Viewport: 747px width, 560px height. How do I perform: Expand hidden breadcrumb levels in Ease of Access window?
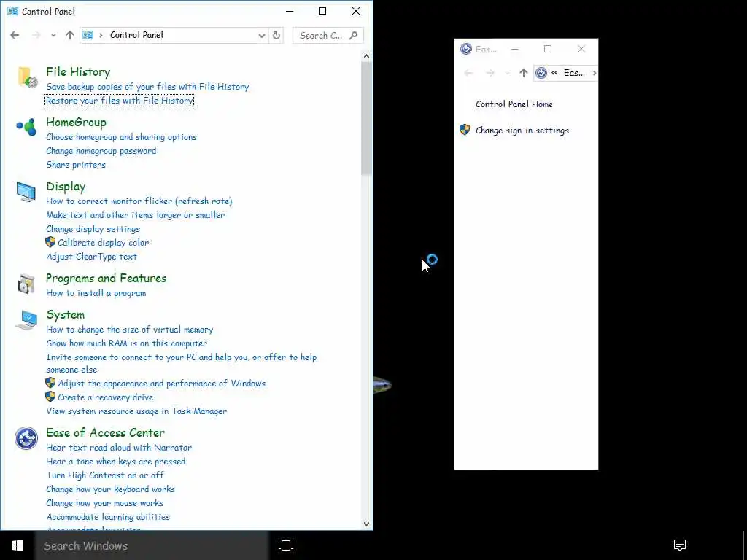coord(554,73)
